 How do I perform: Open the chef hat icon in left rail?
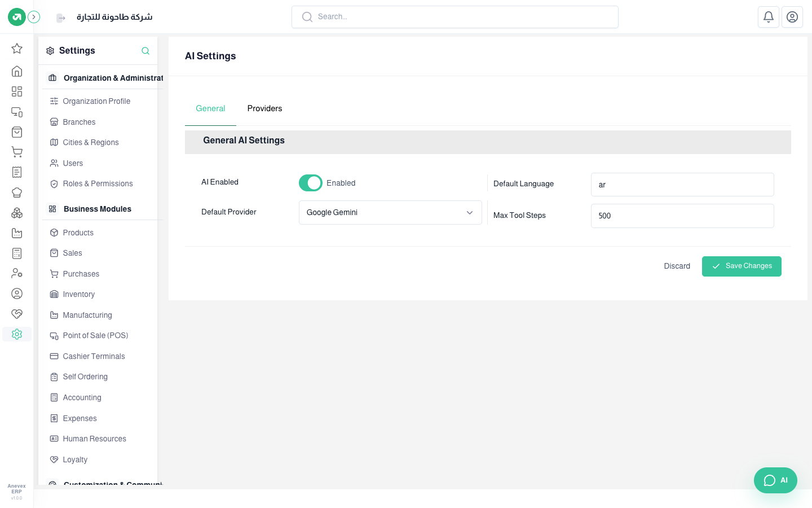(x=17, y=192)
